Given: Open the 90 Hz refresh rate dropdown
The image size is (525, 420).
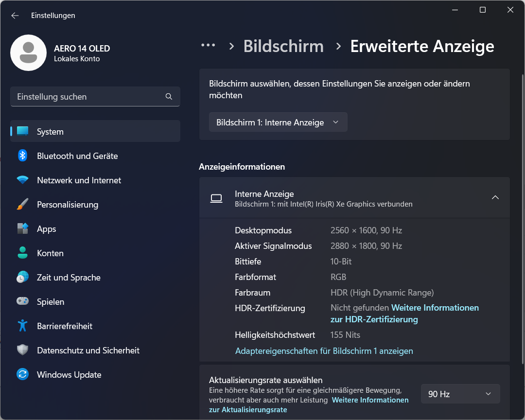Looking at the screenshot, I should (460, 394).
